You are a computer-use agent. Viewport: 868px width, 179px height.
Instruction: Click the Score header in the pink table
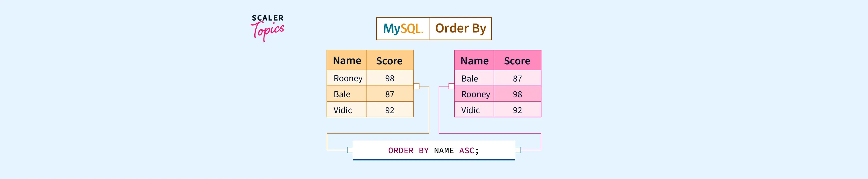coord(517,61)
